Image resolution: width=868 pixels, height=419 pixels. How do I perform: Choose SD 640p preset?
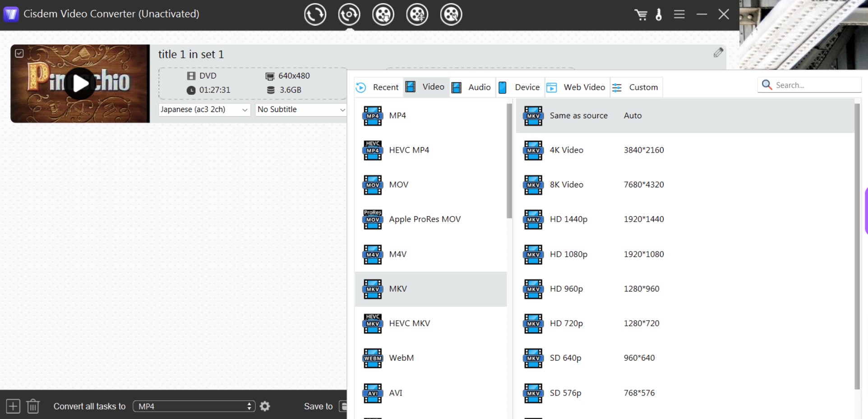point(685,358)
